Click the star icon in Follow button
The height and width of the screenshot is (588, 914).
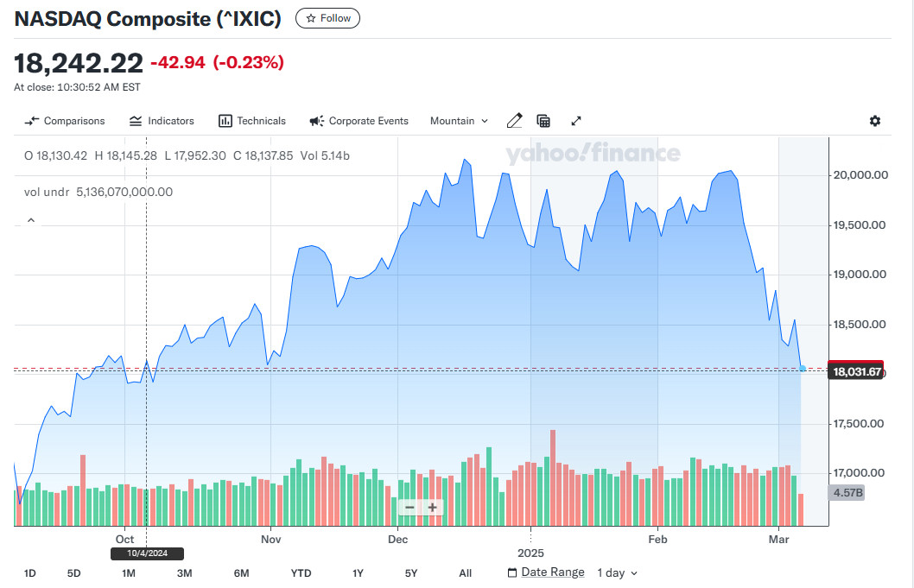click(x=311, y=19)
